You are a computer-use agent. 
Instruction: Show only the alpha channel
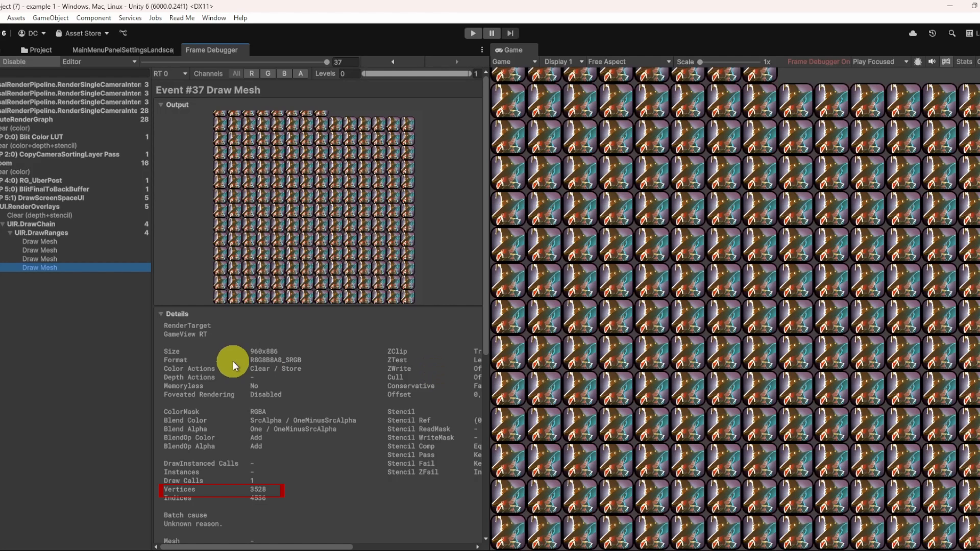coord(301,73)
